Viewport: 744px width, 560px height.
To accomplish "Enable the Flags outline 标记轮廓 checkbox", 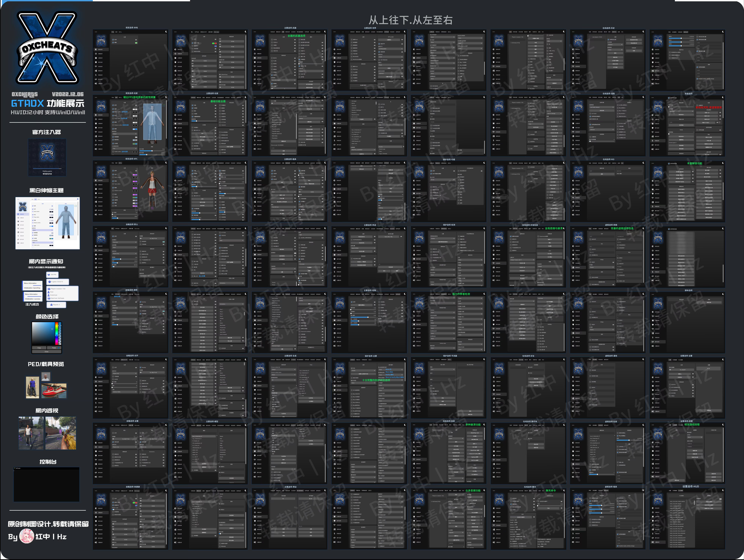I will [x=113, y=118].
